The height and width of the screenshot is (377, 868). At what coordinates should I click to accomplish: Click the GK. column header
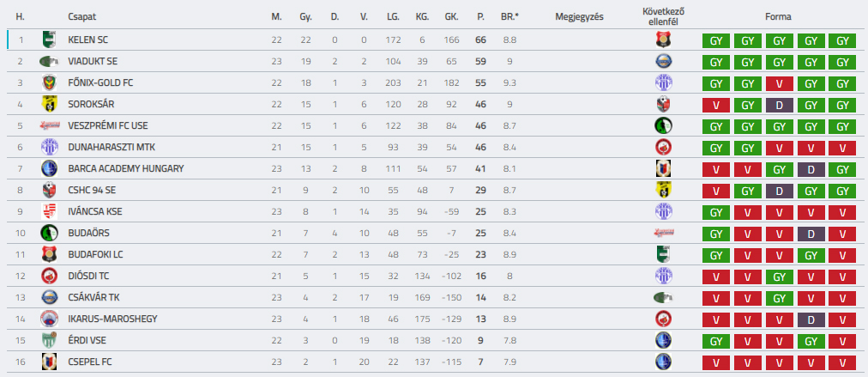pyautogui.click(x=451, y=16)
